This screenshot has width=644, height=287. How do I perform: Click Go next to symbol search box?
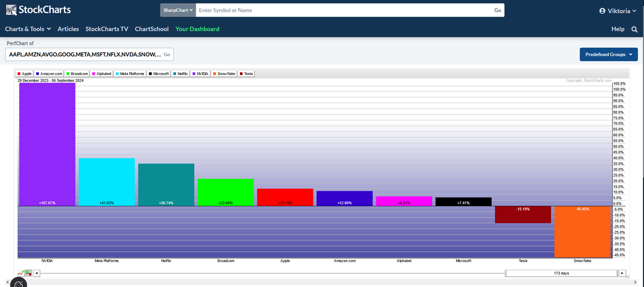[498, 10]
